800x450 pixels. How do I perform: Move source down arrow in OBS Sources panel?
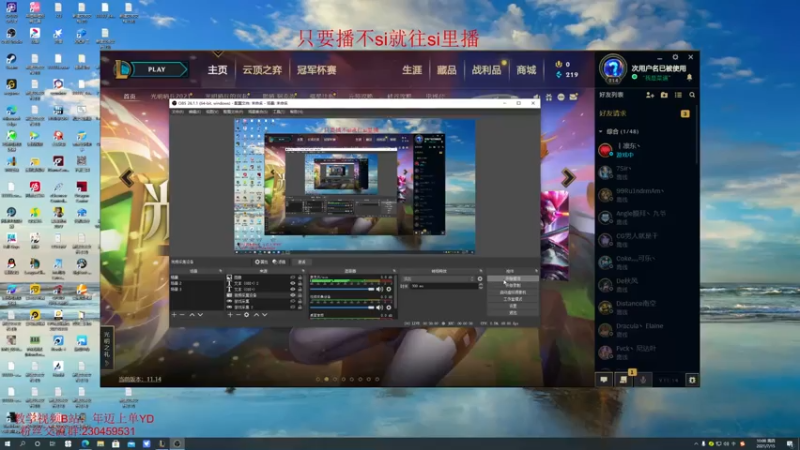tap(265, 315)
